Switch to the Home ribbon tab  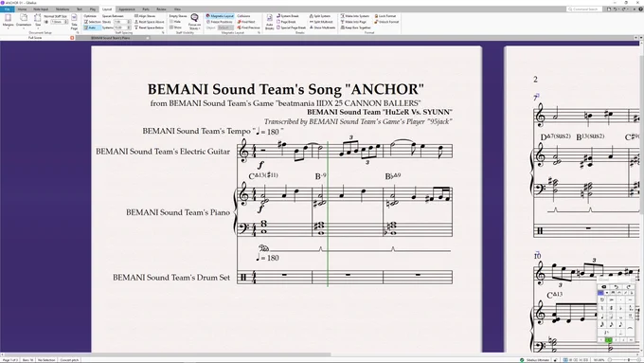(22, 9)
